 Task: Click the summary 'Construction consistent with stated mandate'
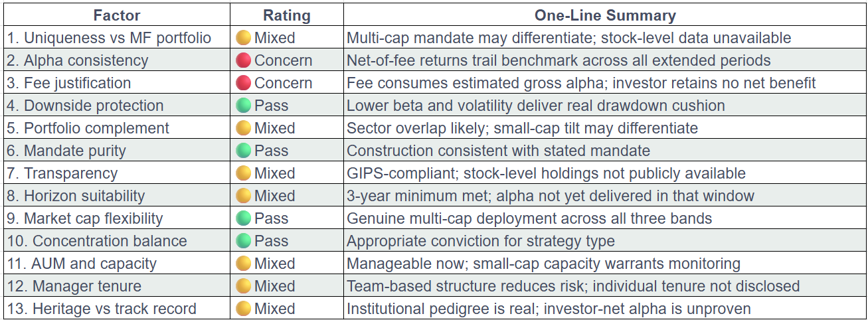tap(498, 151)
